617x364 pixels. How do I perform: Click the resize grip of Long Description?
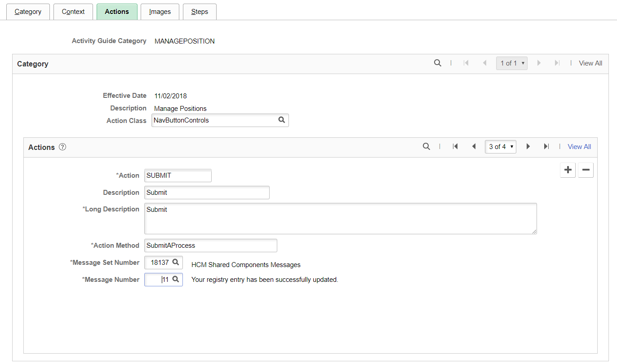tap(534, 232)
